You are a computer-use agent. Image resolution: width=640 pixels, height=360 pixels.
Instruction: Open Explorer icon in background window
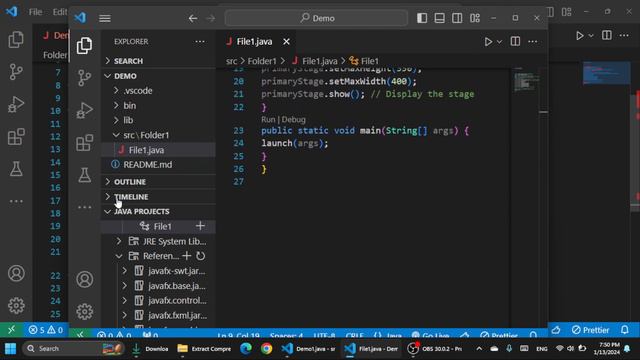[16, 40]
